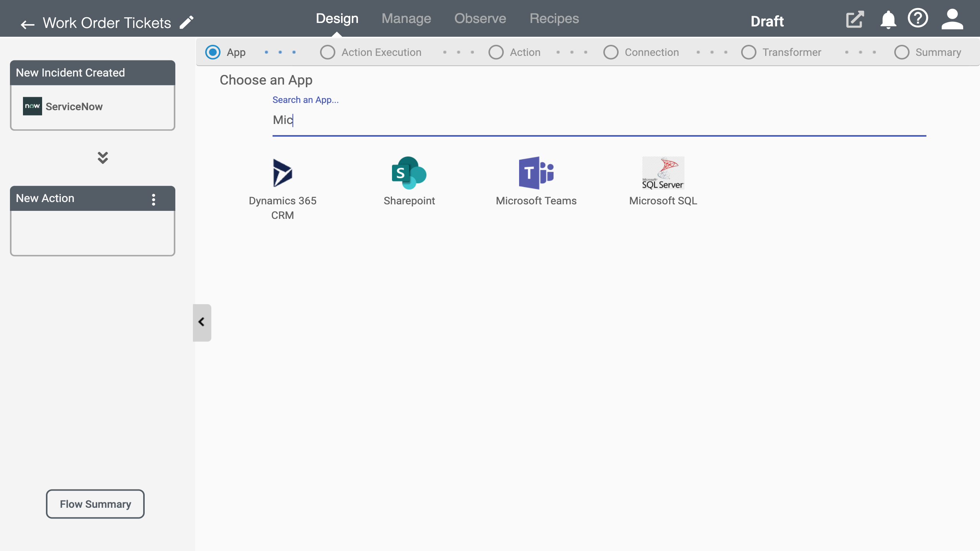
Task: Open New Action three-dot menu
Action: [154, 199]
